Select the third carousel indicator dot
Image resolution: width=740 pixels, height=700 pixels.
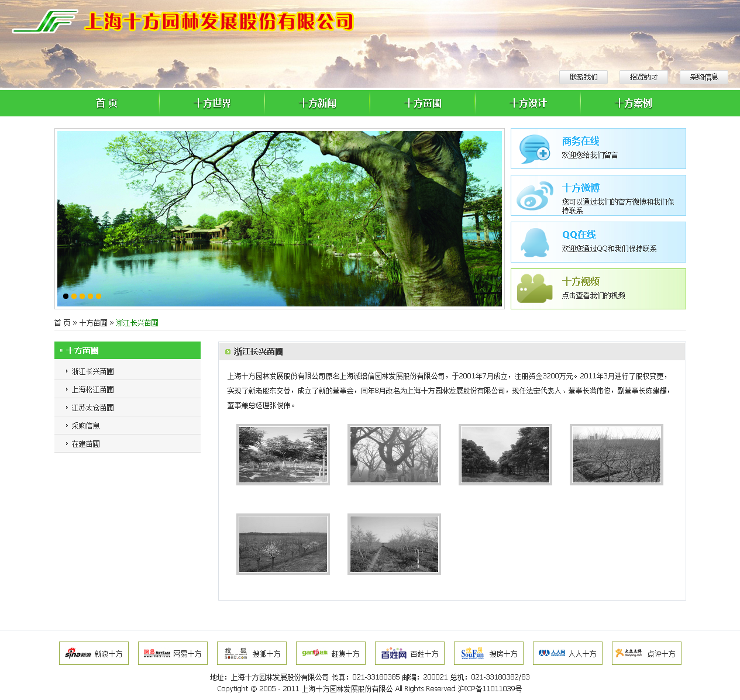point(82,296)
